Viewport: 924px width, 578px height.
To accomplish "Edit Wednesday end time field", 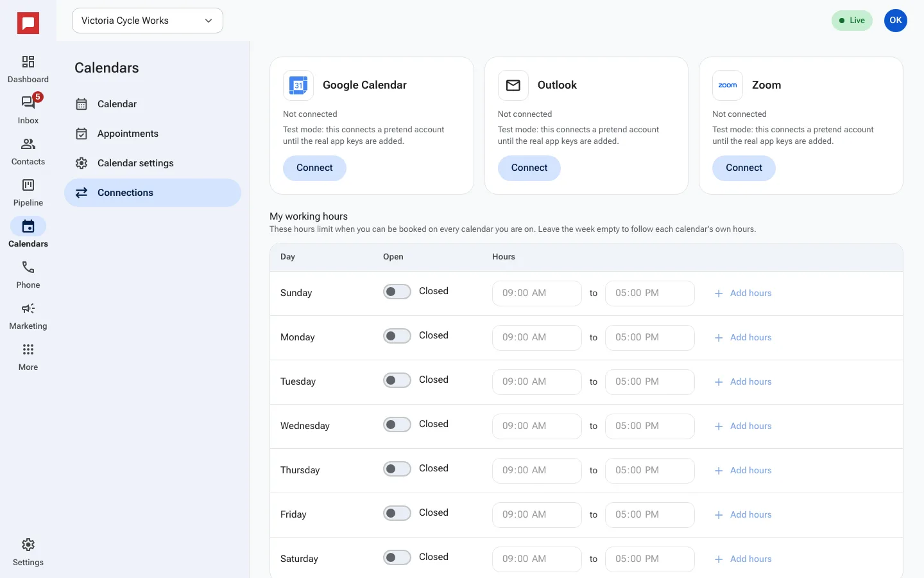I will tap(650, 426).
